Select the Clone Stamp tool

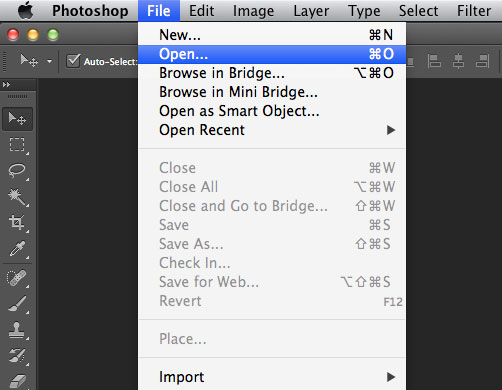click(x=17, y=330)
